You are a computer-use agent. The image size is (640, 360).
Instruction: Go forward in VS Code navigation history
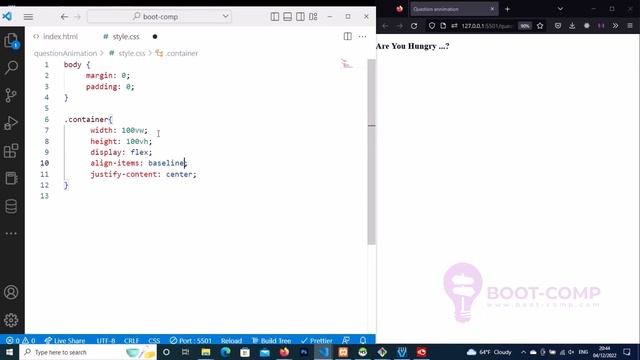(78, 17)
